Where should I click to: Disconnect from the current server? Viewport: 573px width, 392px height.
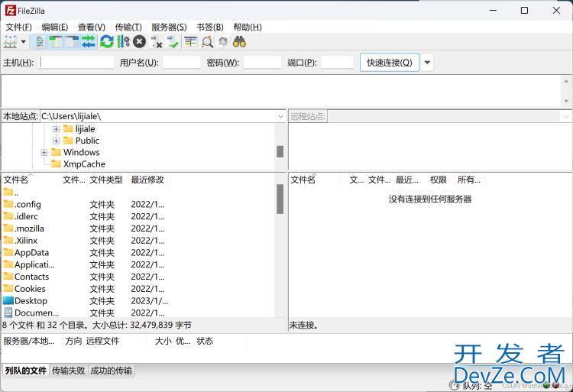[157, 42]
